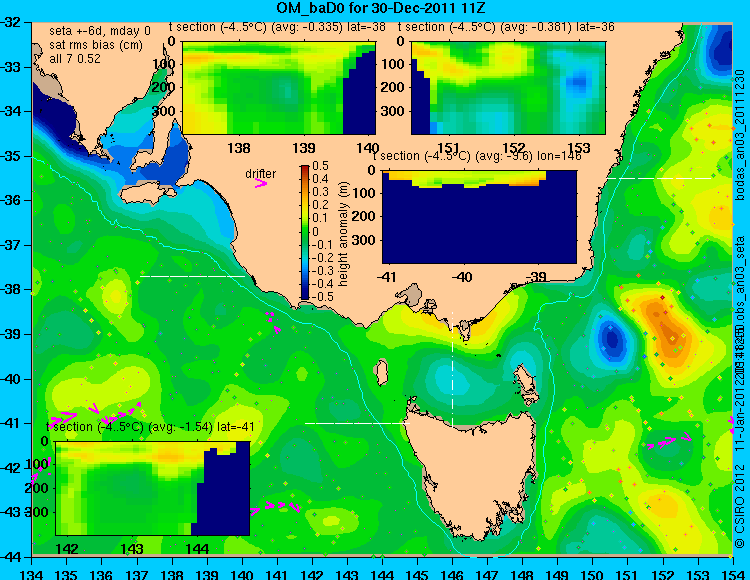
Task: Click the '© CSIRO 2012' vertical copyright text
Action: (740, 506)
